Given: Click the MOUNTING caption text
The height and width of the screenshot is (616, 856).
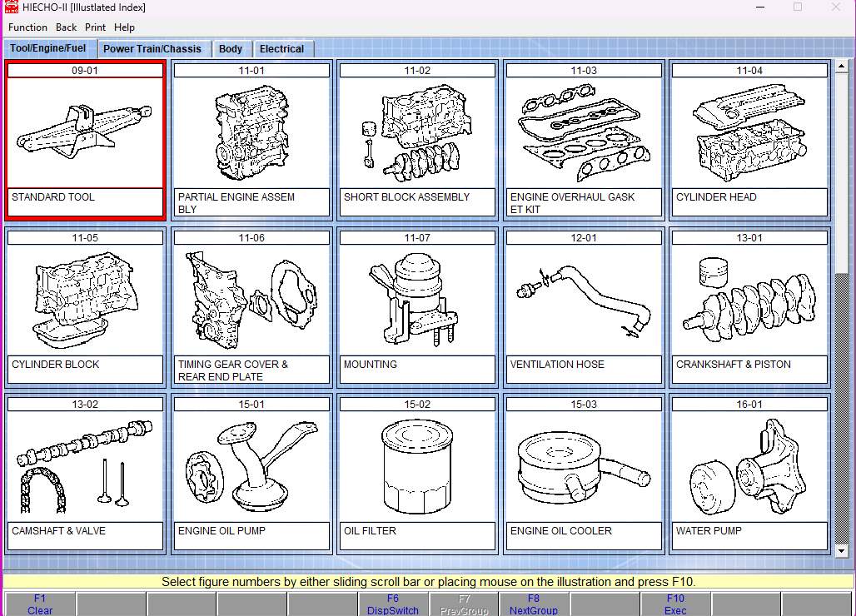Looking at the screenshot, I should coord(371,365).
